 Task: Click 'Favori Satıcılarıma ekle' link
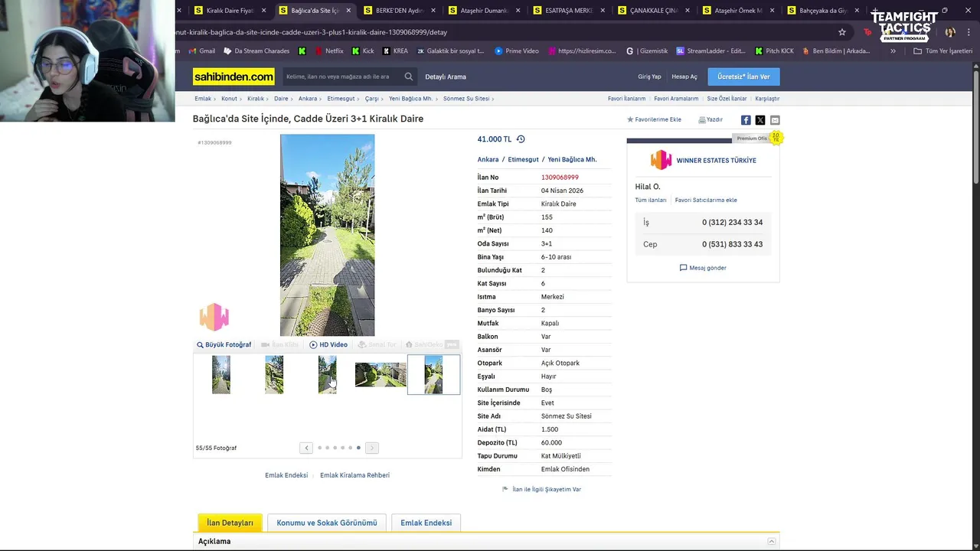[706, 200]
